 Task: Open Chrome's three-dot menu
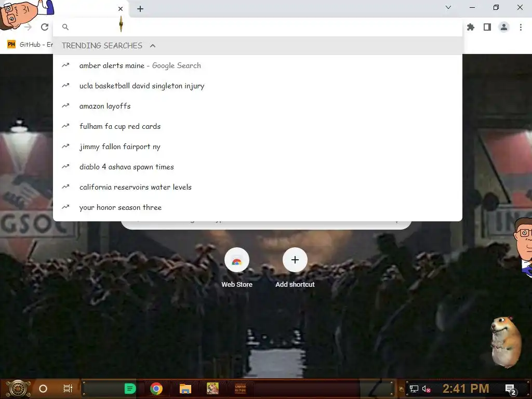coord(521,27)
